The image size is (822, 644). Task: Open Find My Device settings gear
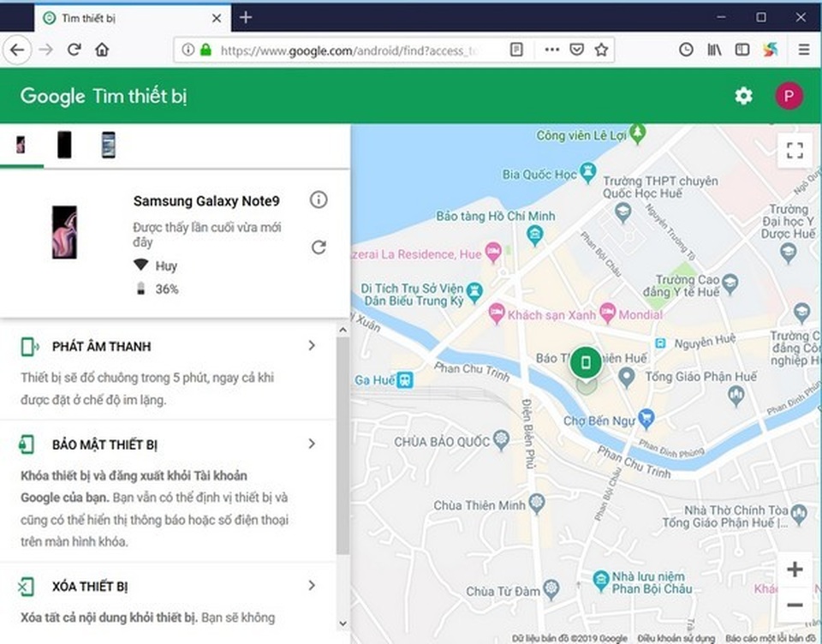pos(743,96)
